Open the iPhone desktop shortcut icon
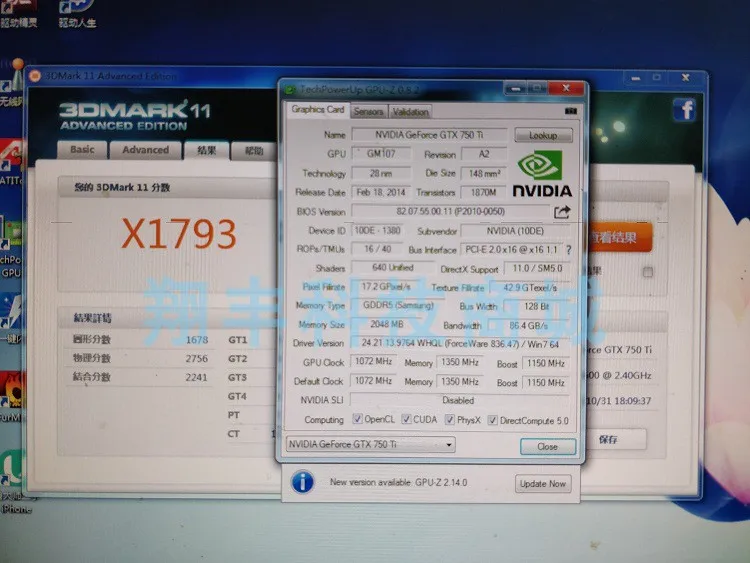 (x=14, y=483)
